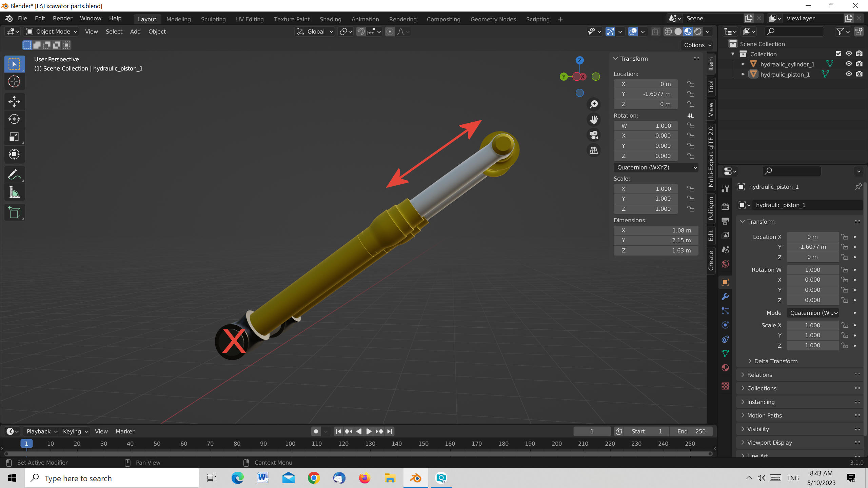Hide hydraalic_cylinder_1 in viewport
This screenshot has height=488, width=868.
coord(849,64)
